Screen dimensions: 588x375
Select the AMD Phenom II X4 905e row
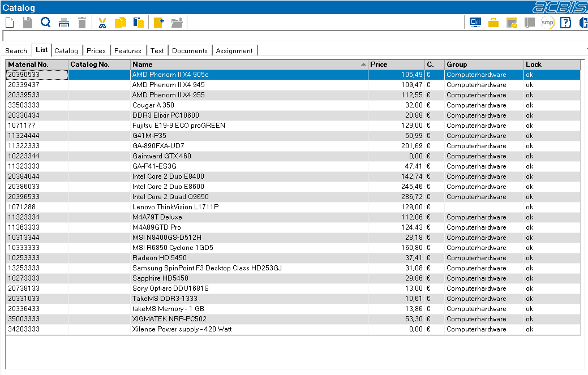pyautogui.click(x=293, y=75)
